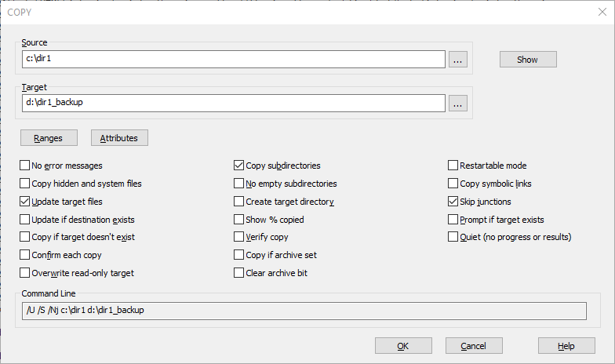Click the Target path input field
Screen dimensions: 615x364
tap(234, 104)
